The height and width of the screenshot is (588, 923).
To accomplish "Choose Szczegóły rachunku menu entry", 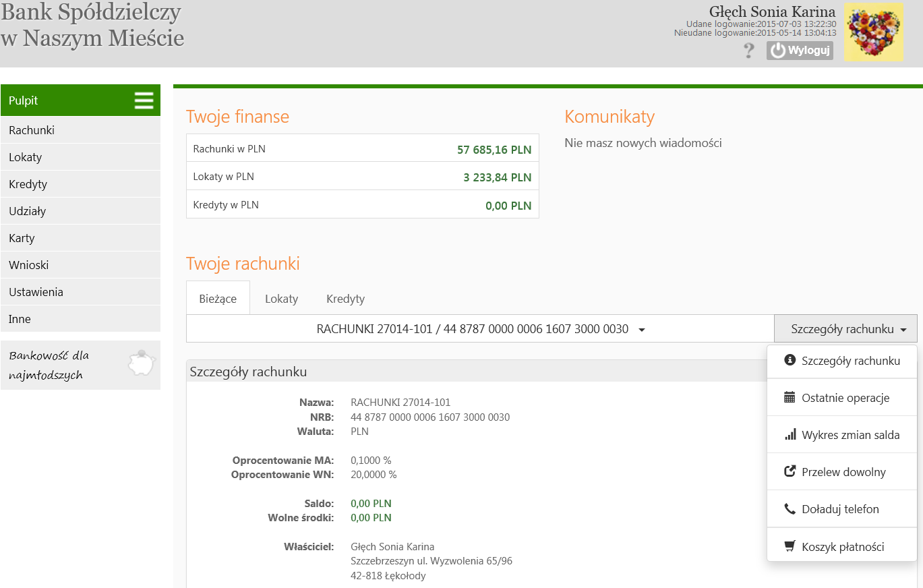I will 842,361.
